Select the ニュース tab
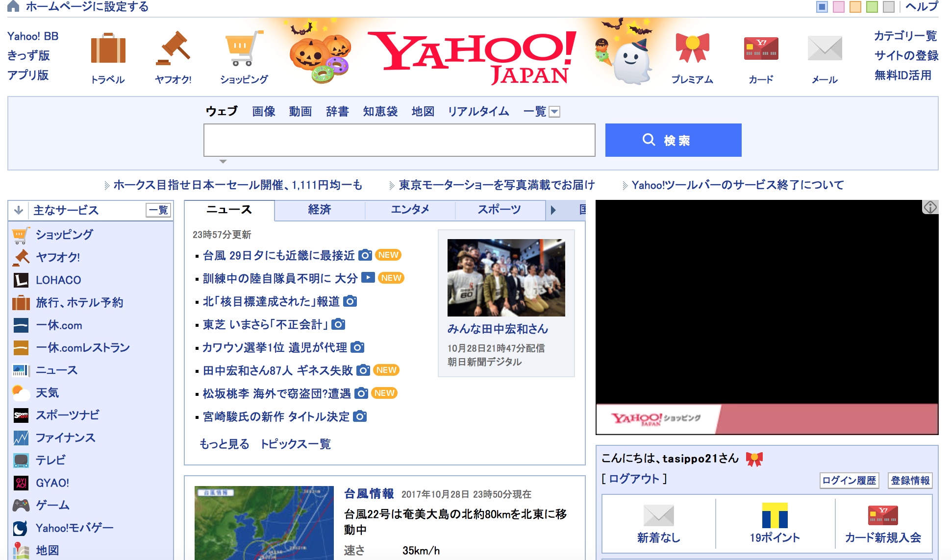The image size is (951, 560). [x=229, y=210]
